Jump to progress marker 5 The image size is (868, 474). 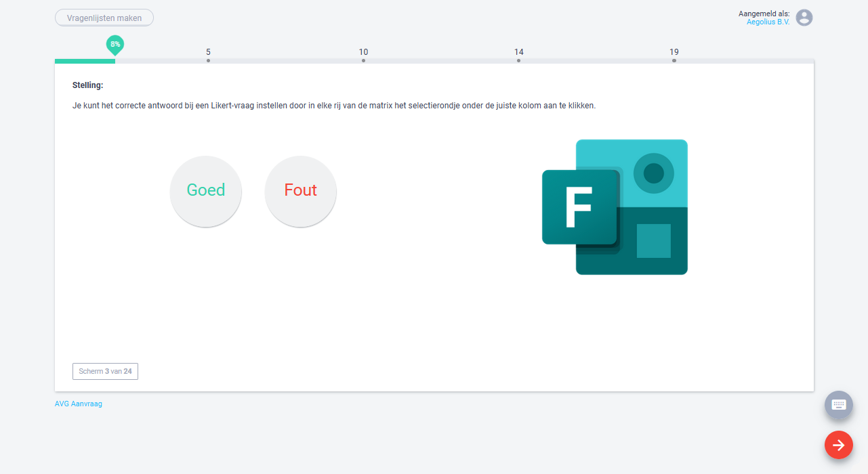click(208, 54)
